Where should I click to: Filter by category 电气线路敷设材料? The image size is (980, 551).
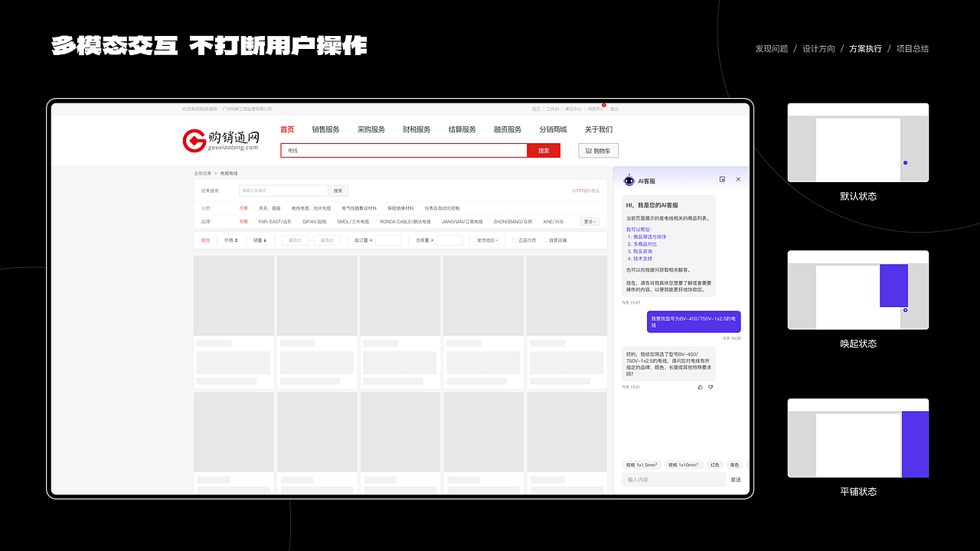[x=359, y=208]
